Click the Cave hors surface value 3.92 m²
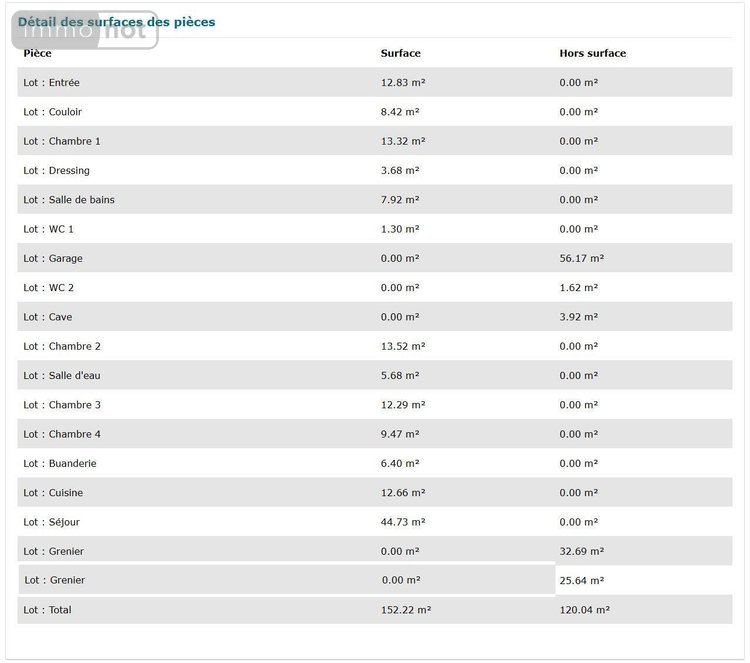Image resolution: width=750 pixels, height=663 pixels. click(579, 317)
